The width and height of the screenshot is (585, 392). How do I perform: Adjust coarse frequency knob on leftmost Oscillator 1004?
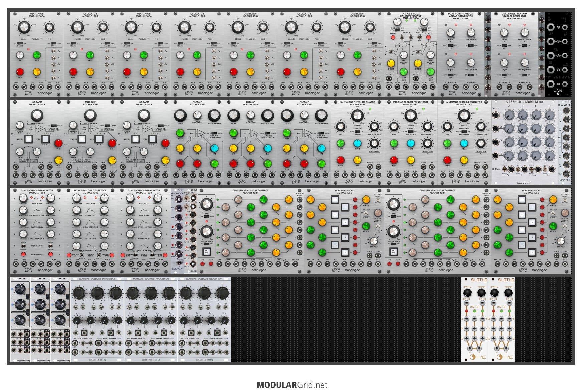[x=24, y=27]
